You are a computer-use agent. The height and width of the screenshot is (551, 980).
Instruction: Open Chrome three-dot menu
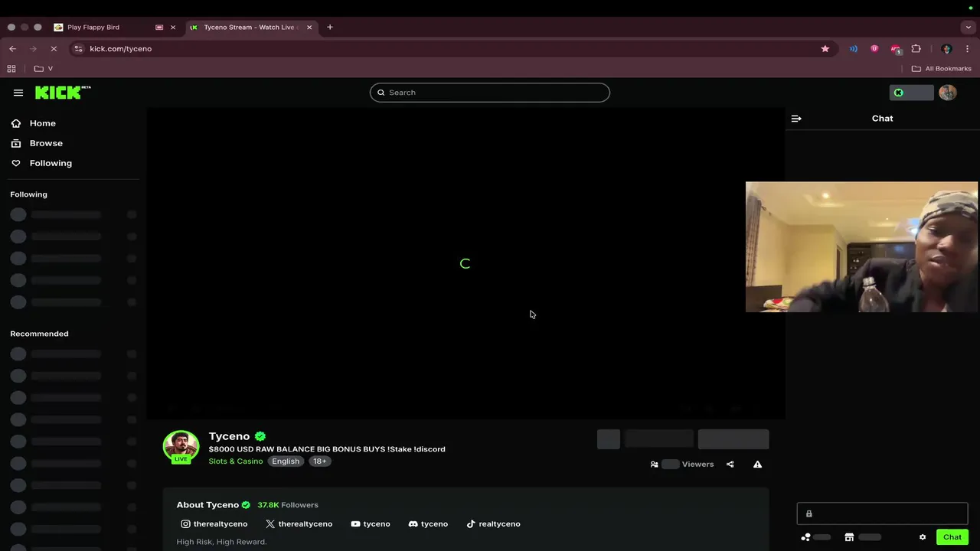[968, 48]
